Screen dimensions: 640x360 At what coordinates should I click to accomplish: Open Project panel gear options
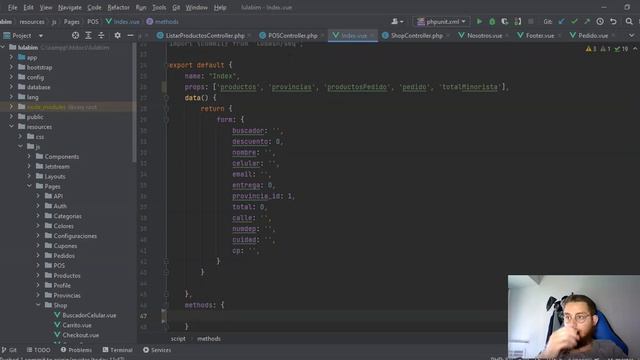[x=118, y=36]
